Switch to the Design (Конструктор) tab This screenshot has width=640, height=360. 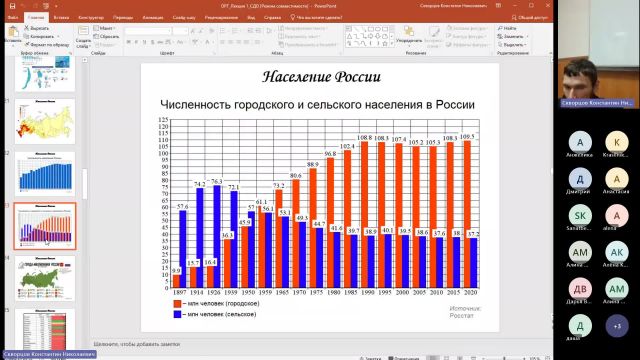91,18
